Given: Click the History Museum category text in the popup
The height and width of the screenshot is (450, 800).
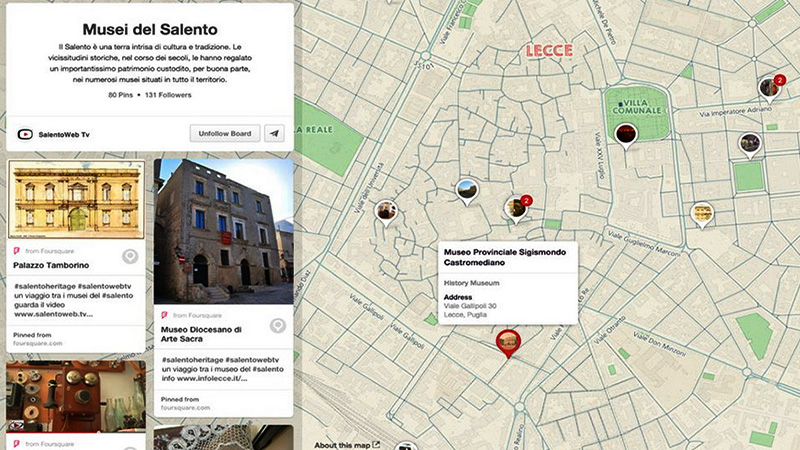Looking at the screenshot, I should (471, 283).
